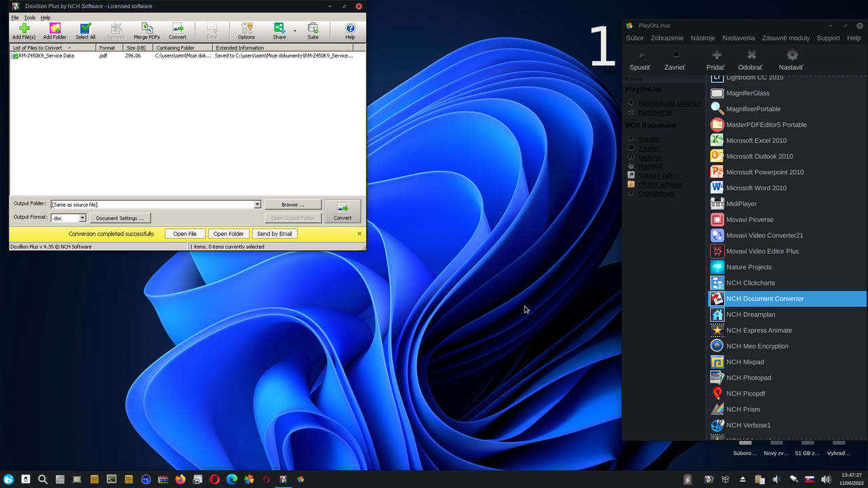The width and height of the screenshot is (868, 488).
Task: Open the Tools menu in Doxillion
Action: pyautogui.click(x=30, y=18)
